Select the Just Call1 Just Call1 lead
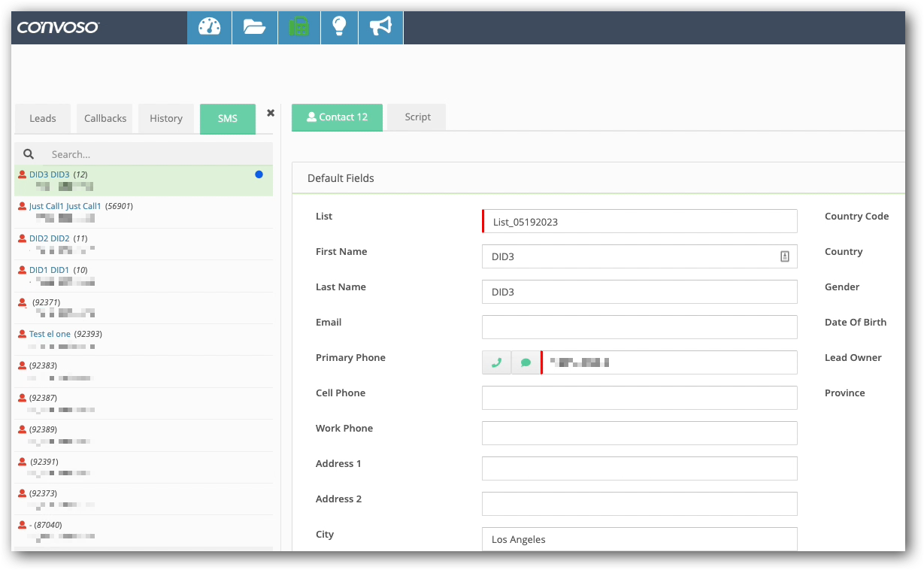924x570 pixels. click(65, 205)
